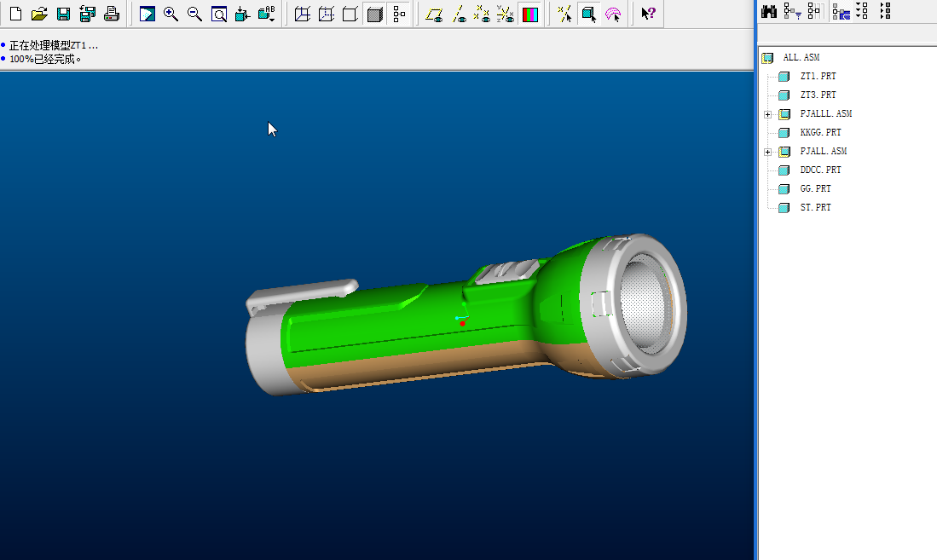
Task: Expand the PJALLL.ASM subassembly node
Action: click(x=768, y=114)
